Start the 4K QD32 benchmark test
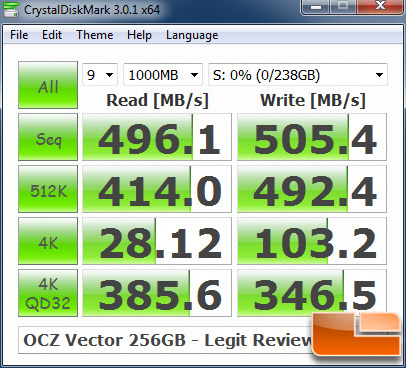 pyautogui.click(x=48, y=293)
